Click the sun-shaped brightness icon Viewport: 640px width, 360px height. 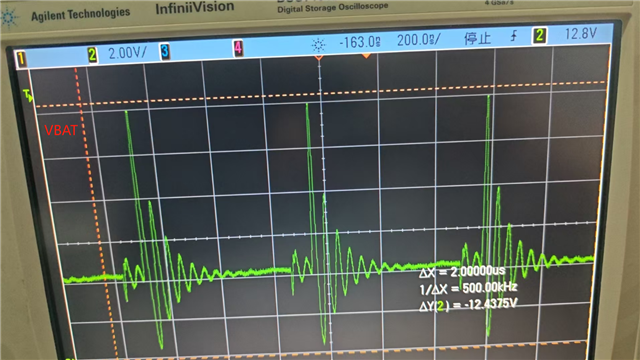pos(318,45)
